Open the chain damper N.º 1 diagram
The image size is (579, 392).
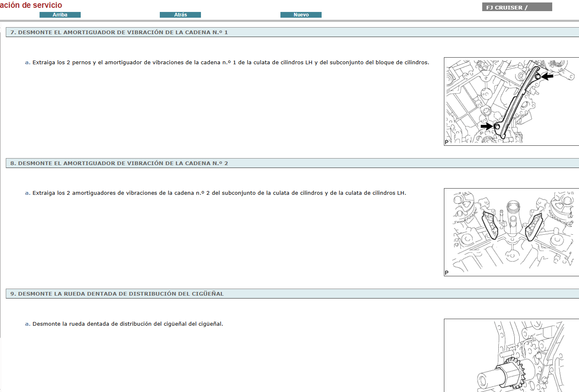pos(511,101)
